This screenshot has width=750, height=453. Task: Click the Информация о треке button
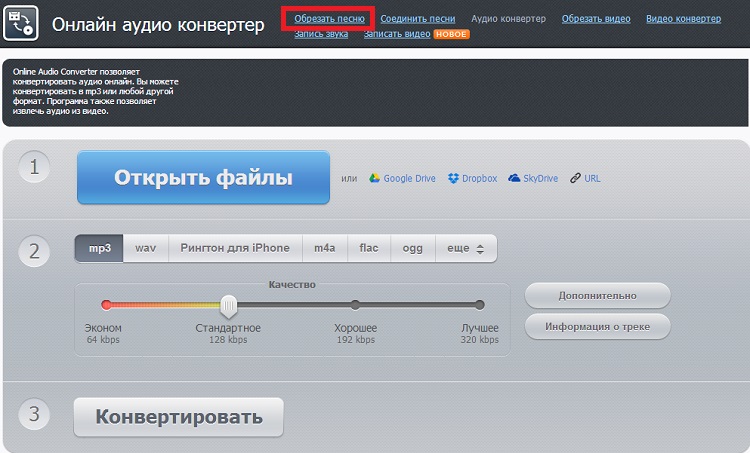(597, 326)
